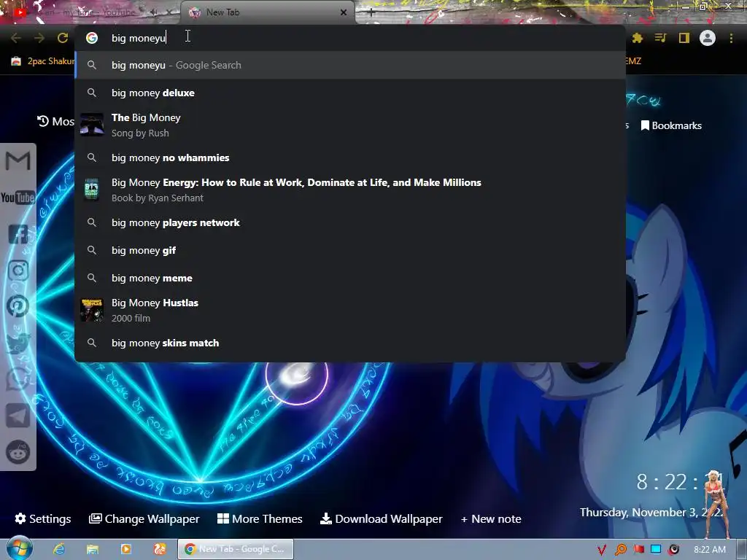Image resolution: width=747 pixels, height=560 pixels.
Task: Click the browser forward arrow
Action: [39, 38]
